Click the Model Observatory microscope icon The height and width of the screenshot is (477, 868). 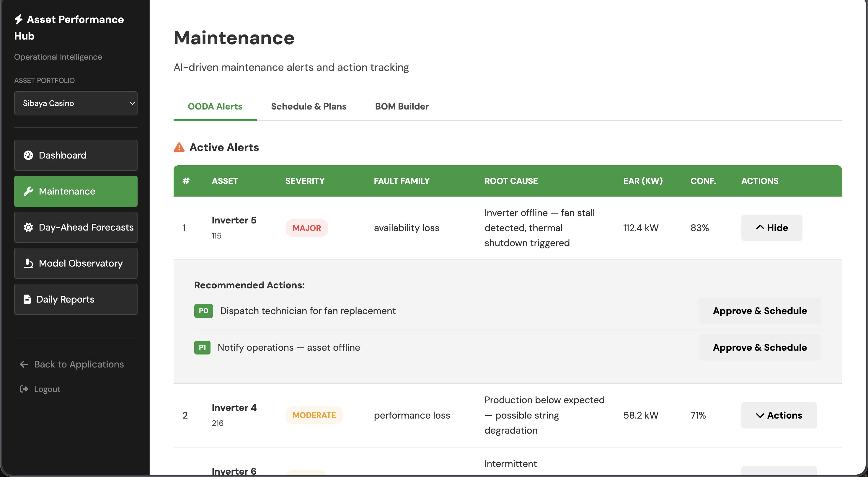point(28,263)
